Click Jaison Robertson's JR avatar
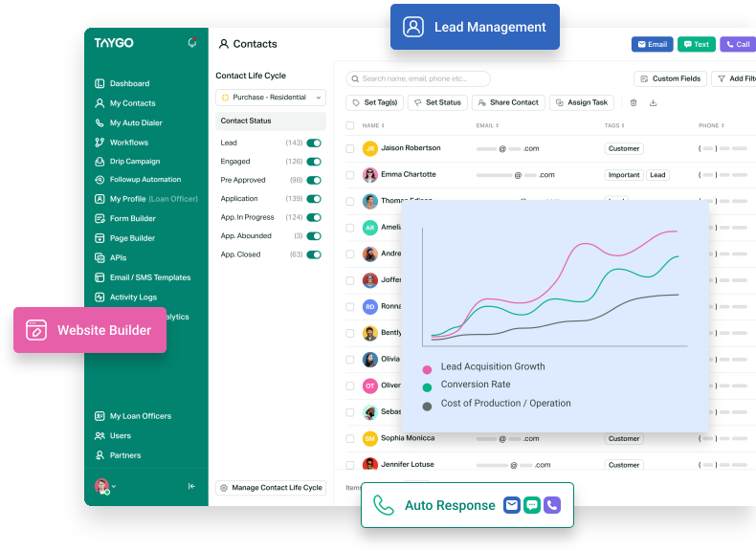This screenshot has height=551, width=756. (370, 148)
